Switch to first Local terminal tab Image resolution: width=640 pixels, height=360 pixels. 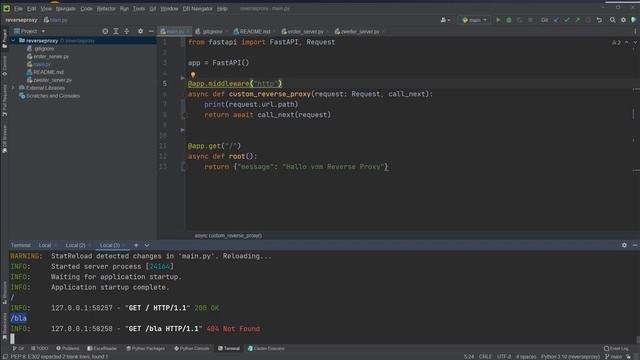[45, 245]
